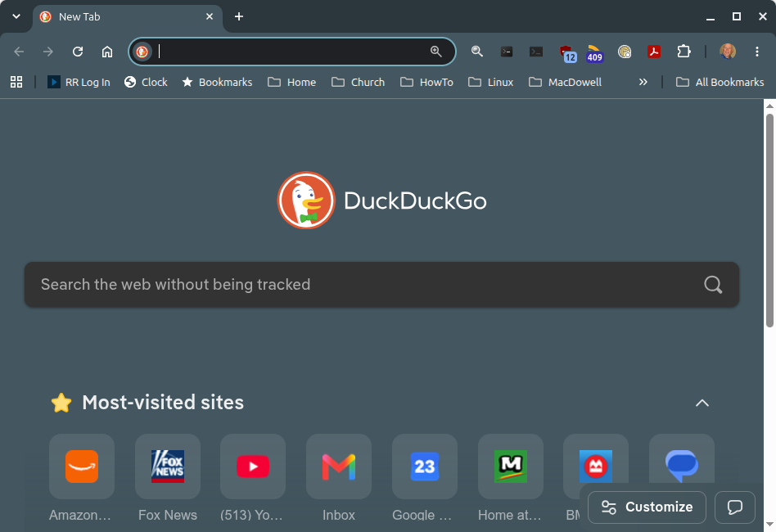Image resolution: width=776 pixels, height=532 pixels.
Task: Open the Church bookmarks folder
Action: (358, 82)
